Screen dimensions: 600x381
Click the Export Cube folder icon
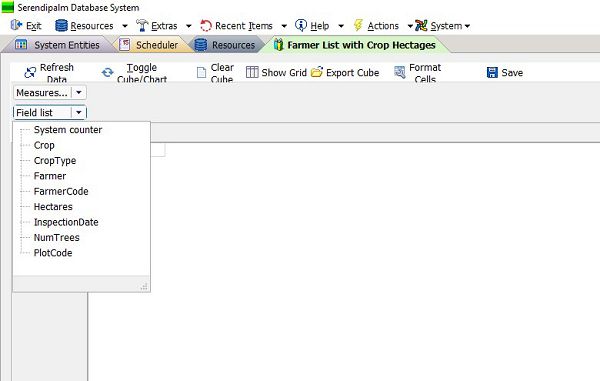pyautogui.click(x=317, y=72)
